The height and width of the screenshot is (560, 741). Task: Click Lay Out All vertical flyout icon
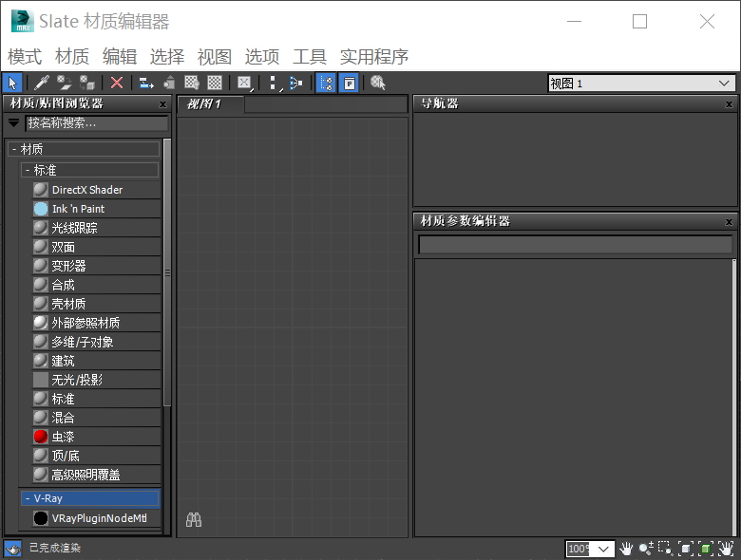pos(275,84)
